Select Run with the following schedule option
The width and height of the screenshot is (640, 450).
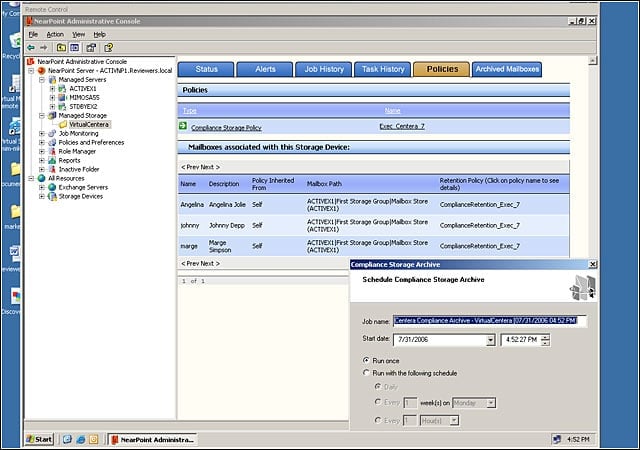tap(366, 373)
